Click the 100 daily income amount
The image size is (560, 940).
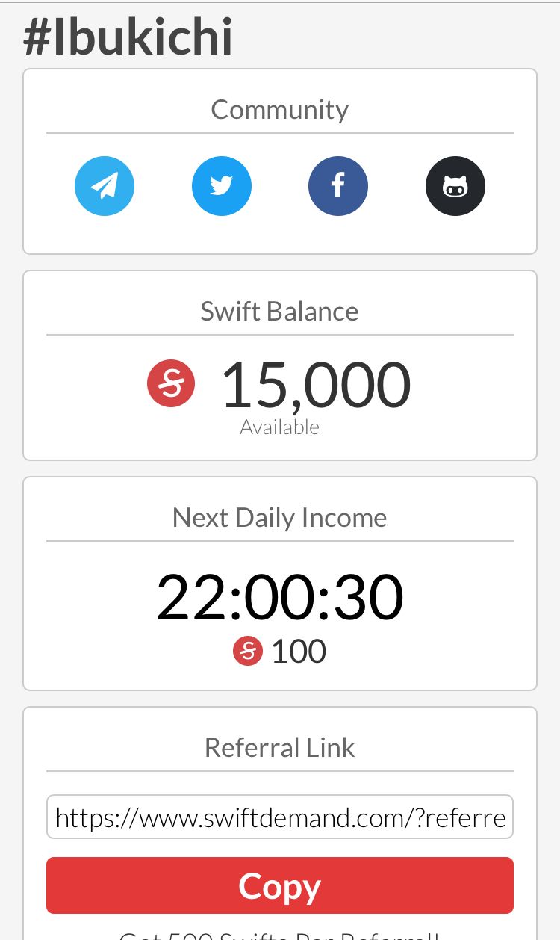tap(299, 652)
